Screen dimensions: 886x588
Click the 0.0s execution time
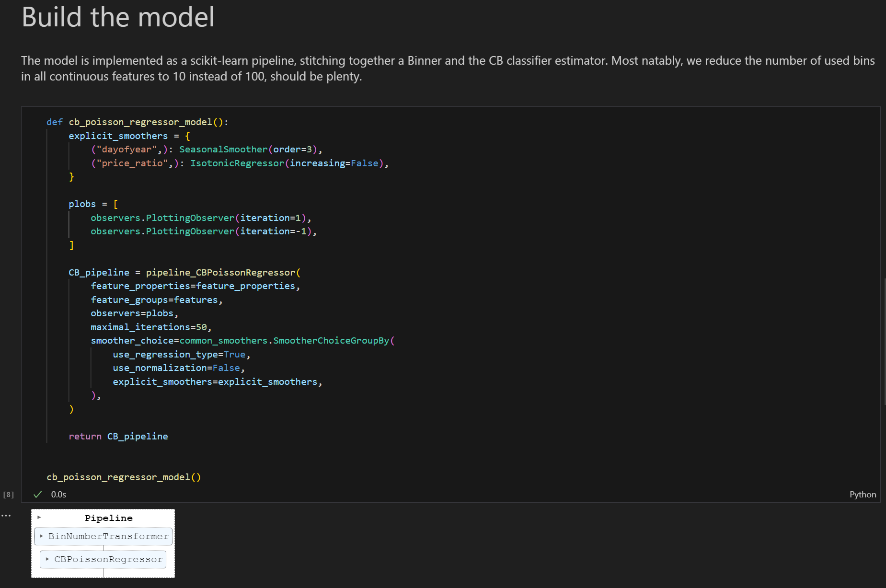58,495
